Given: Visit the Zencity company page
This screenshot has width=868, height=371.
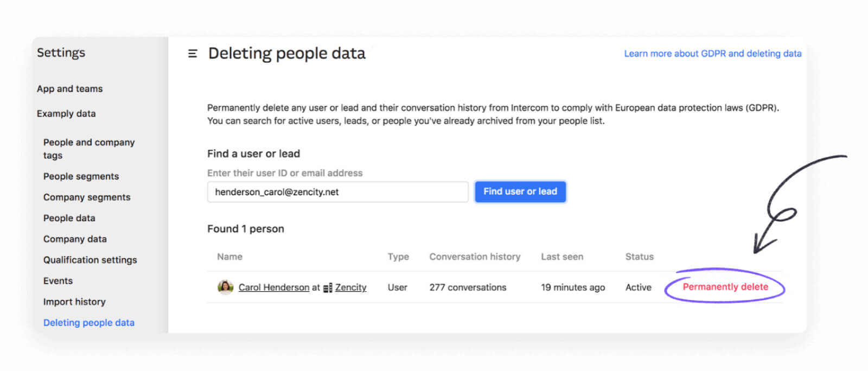Looking at the screenshot, I should (x=351, y=287).
